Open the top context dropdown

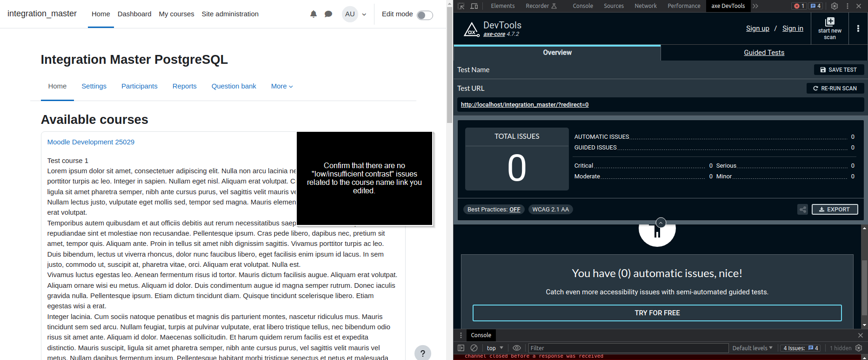click(x=495, y=348)
